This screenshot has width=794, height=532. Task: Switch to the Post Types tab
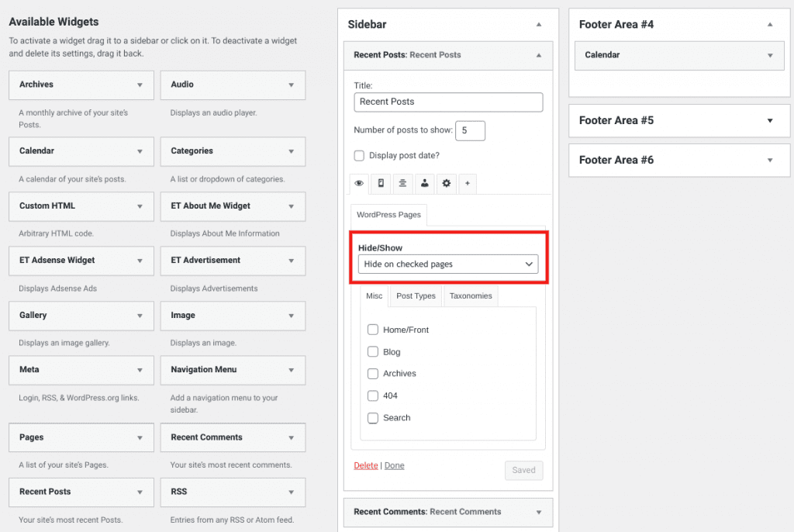pyautogui.click(x=416, y=295)
